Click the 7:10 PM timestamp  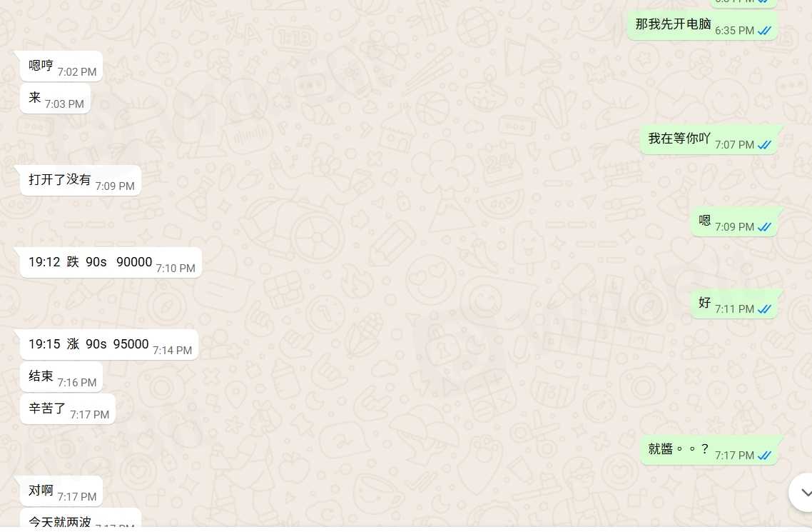click(176, 268)
